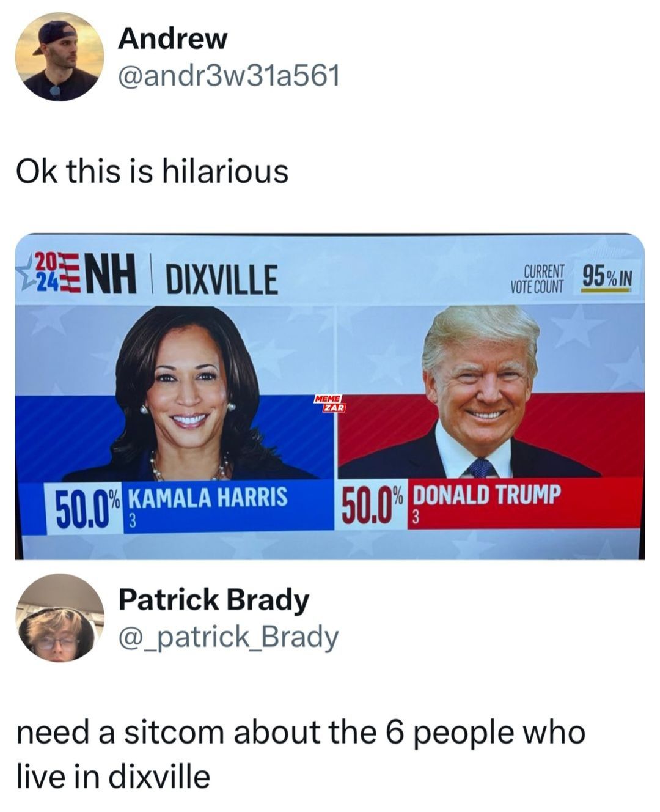Click the 95% IN vote count indicator
The height and width of the screenshot is (812, 660).
(606, 278)
